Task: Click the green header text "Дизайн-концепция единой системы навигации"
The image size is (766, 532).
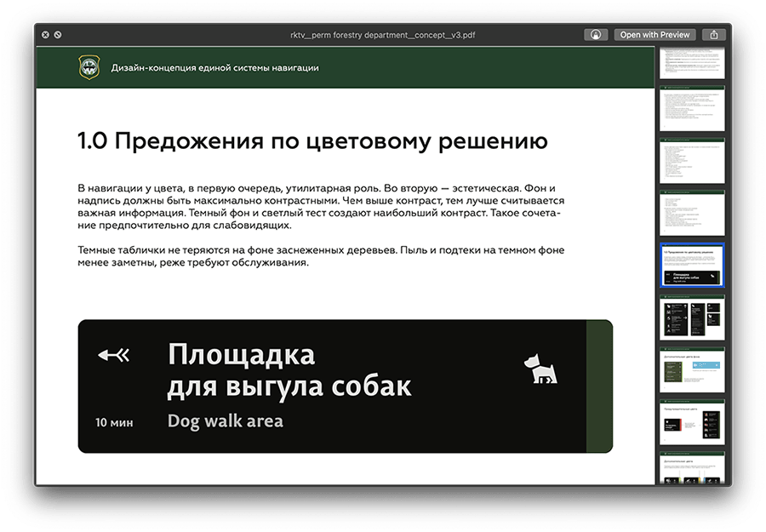Action: tap(214, 67)
